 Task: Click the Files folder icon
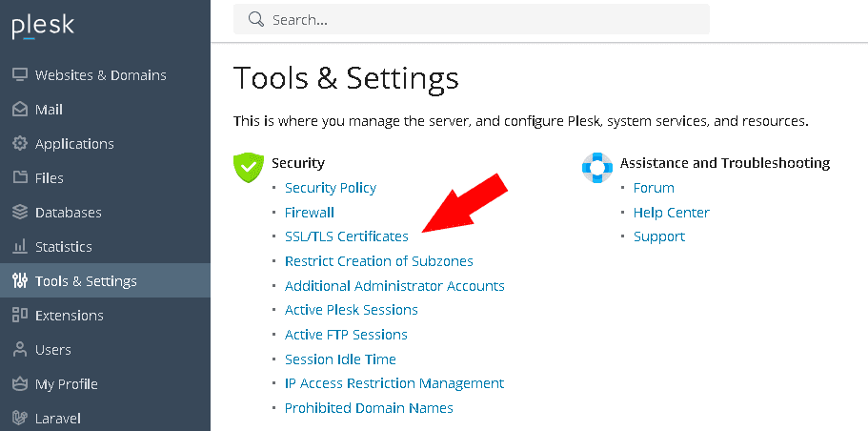(19, 178)
